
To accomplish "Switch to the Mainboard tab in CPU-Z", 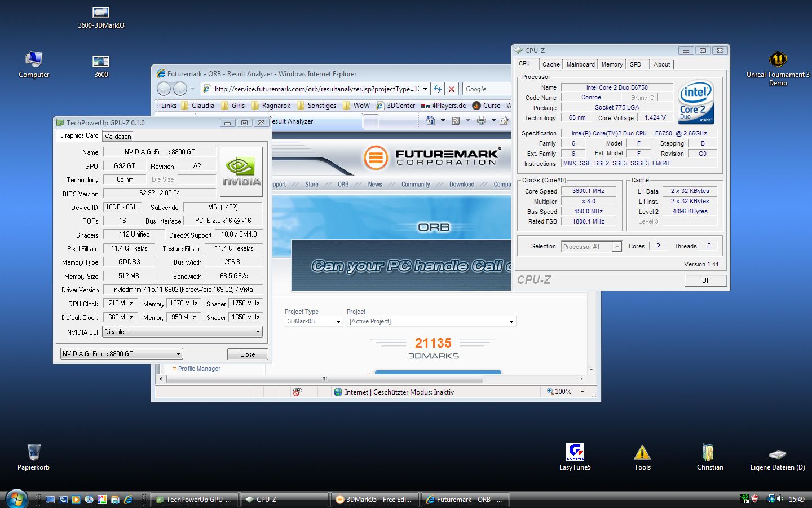I will click(x=580, y=64).
